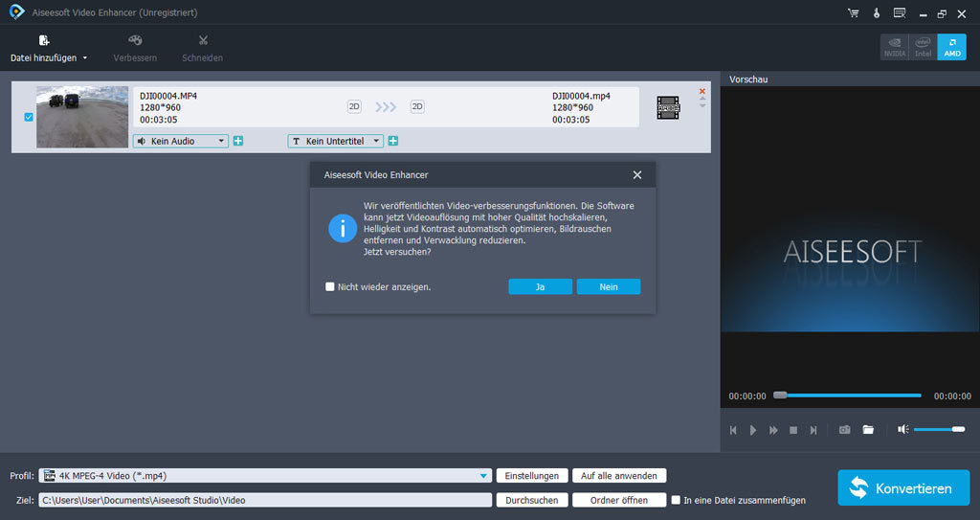
Task: Mute preview with speaker icon
Action: click(903, 429)
